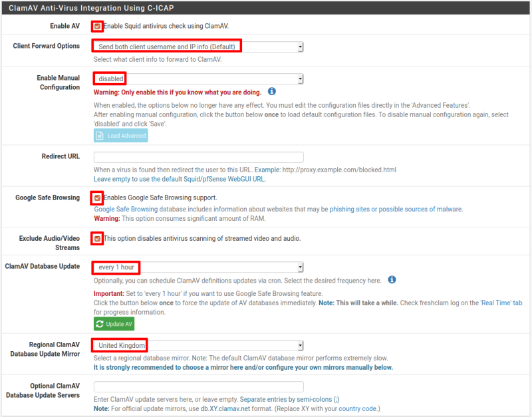Open the db.XY.clamav.net link
Viewport: 532px width, 417px height.
225,408
